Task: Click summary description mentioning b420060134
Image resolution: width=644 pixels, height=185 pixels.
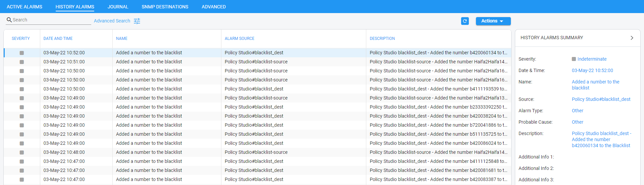Action: [601, 139]
